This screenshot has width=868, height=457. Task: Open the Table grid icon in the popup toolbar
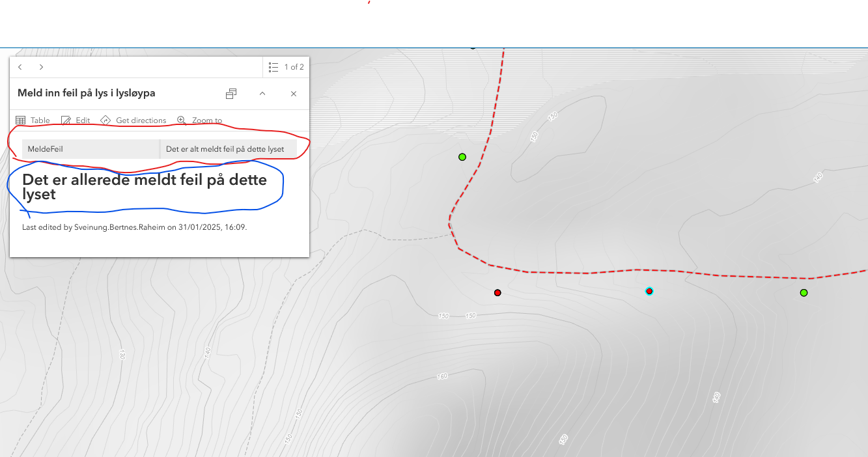[21, 120]
